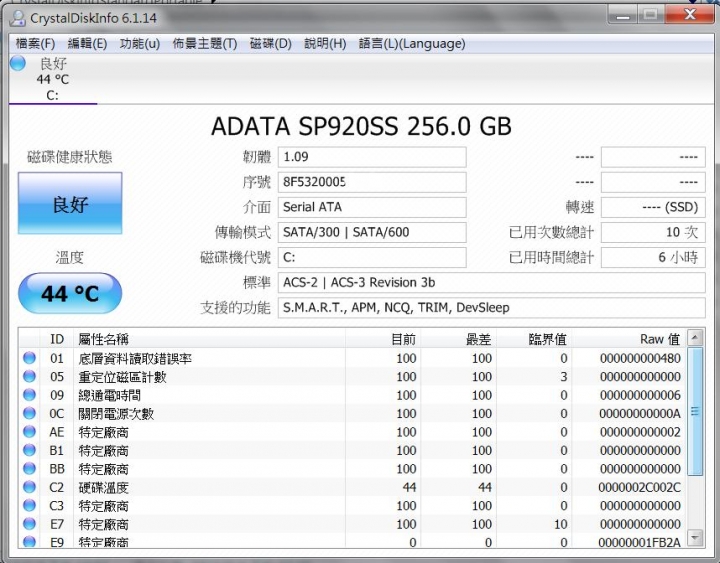Click the status orb for attribute 01

pyautogui.click(x=29, y=358)
